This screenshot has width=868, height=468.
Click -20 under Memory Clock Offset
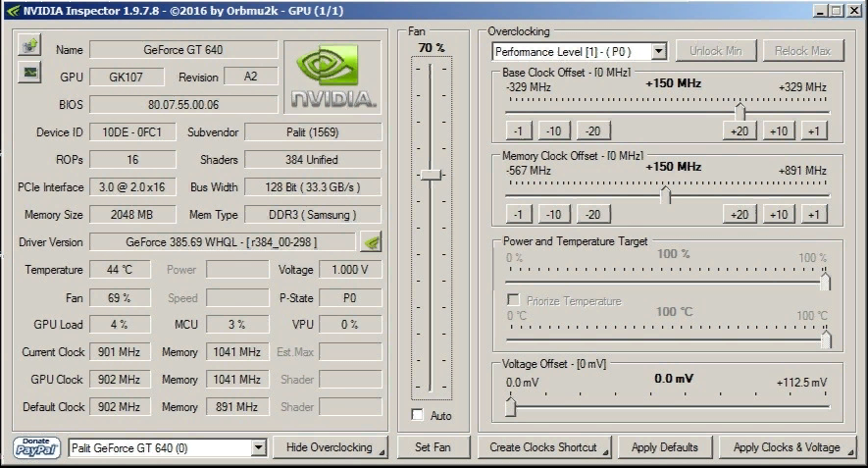point(593,214)
